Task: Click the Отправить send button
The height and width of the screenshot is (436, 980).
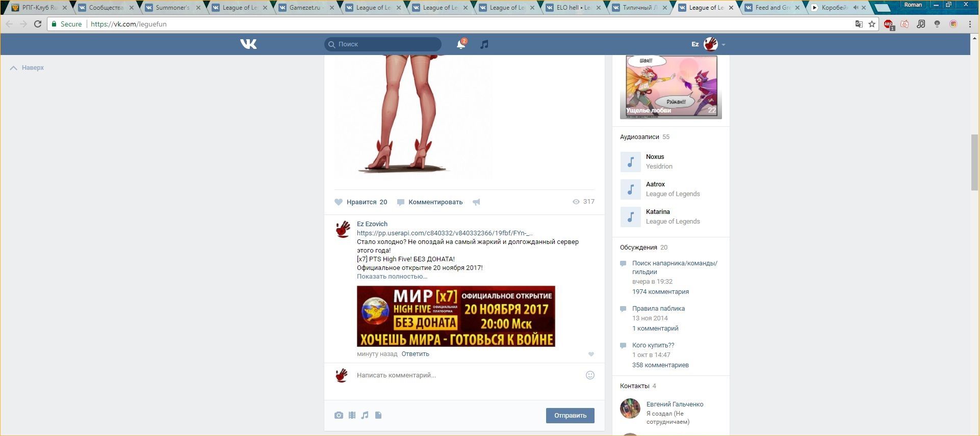Action: tap(570, 416)
